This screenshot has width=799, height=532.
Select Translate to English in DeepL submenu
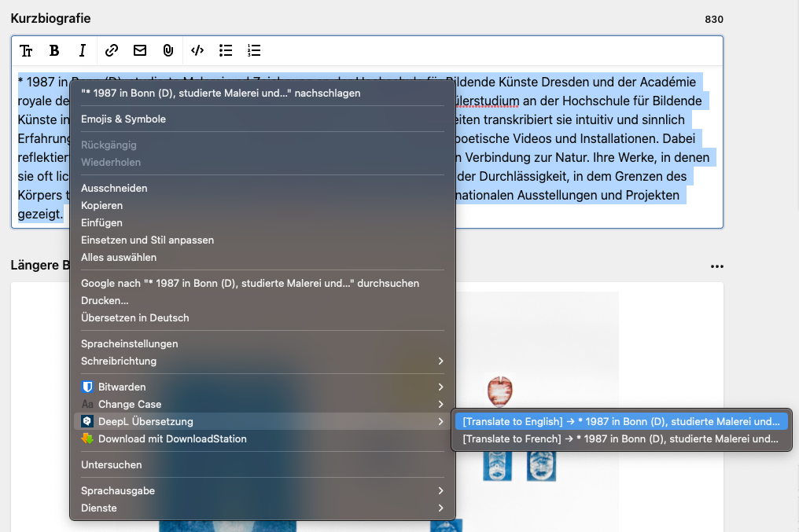pos(620,420)
